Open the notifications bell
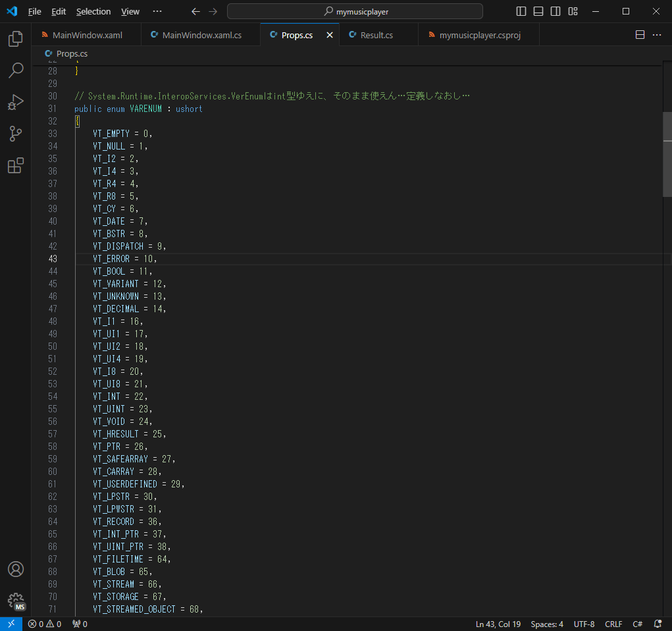The height and width of the screenshot is (631, 672). click(658, 624)
